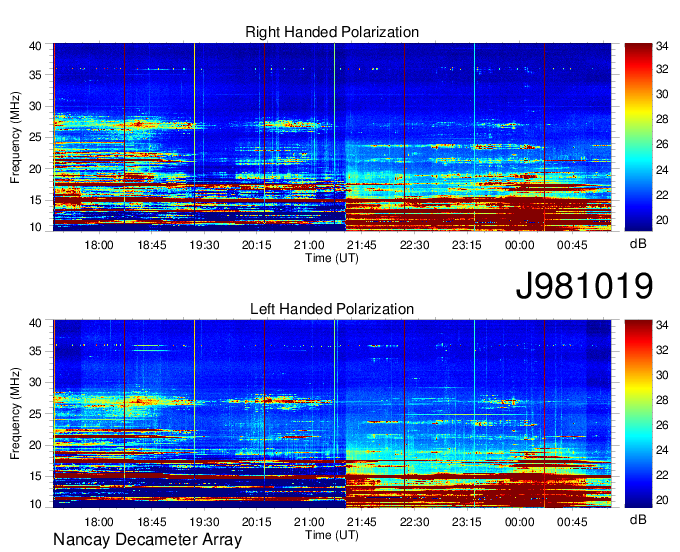Click the 22 value on the bottom colorbar
The image size is (680, 552).
[662, 475]
